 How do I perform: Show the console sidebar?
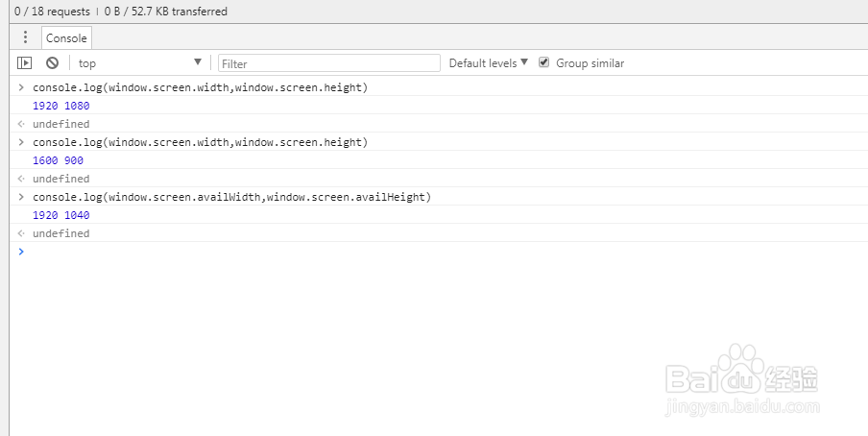point(24,63)
